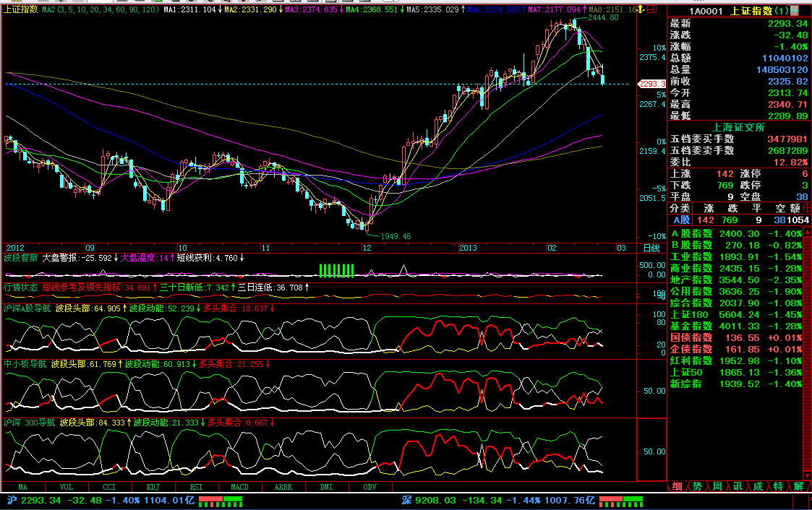This screenshot has height=510, width=812.
Task: Open the 势 trend panel tab
Action: 696,486
